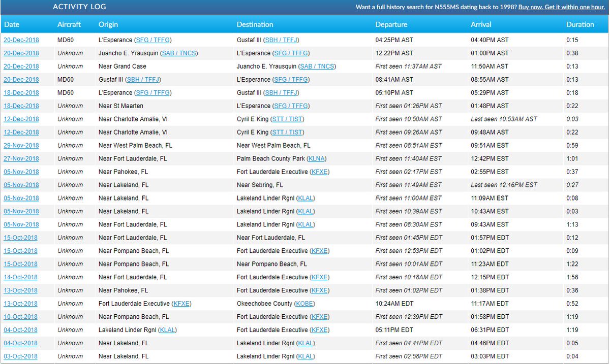Open the 10-Oct-2018 flight date link
The image size is (610, 364).
(21, 317)
